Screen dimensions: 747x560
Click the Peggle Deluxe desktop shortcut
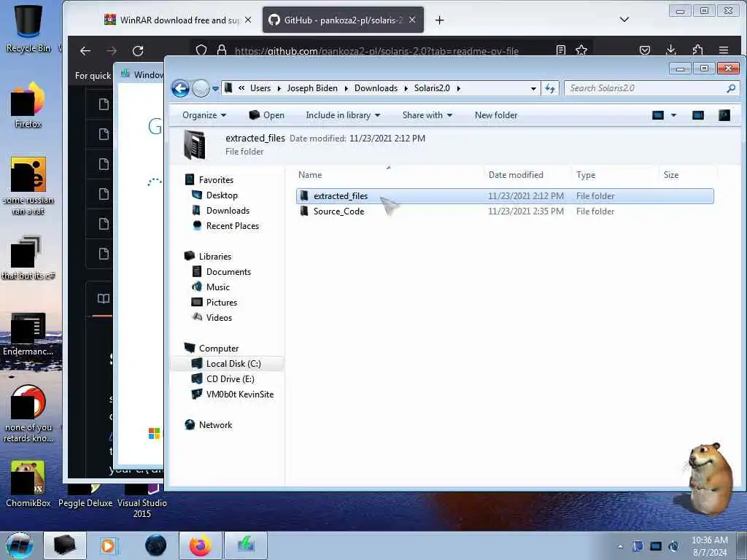[x=85, y=497]
